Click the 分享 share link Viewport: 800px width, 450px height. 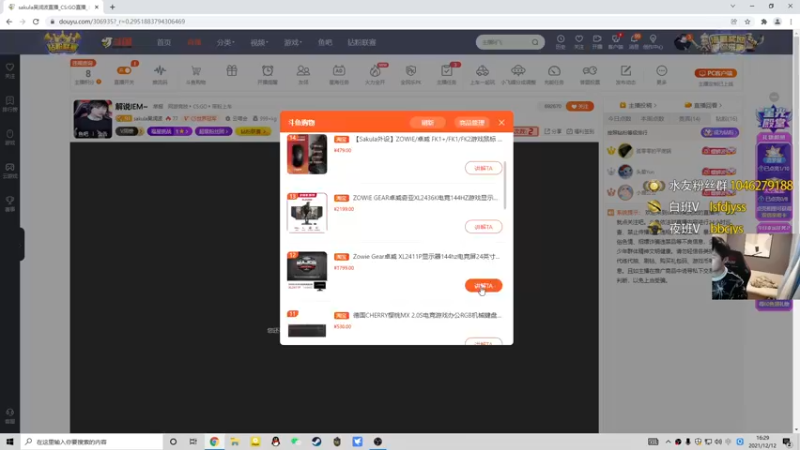(x=553, y=131)
